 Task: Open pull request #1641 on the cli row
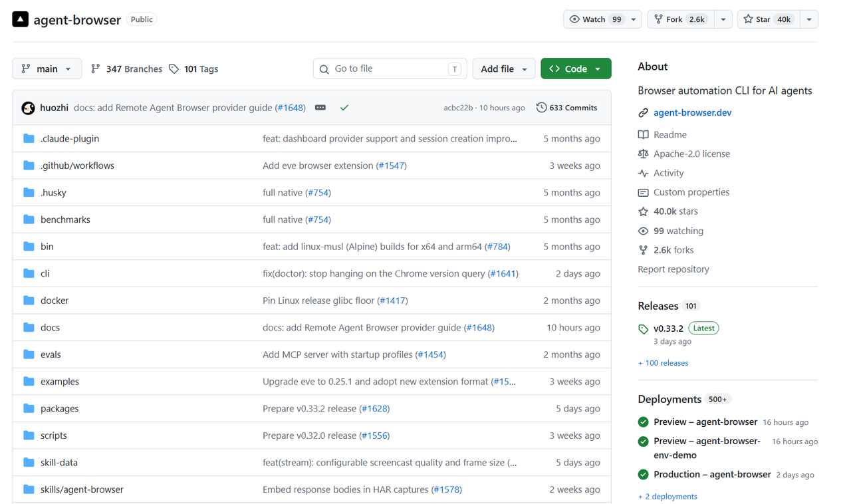[x=503, y=273]
